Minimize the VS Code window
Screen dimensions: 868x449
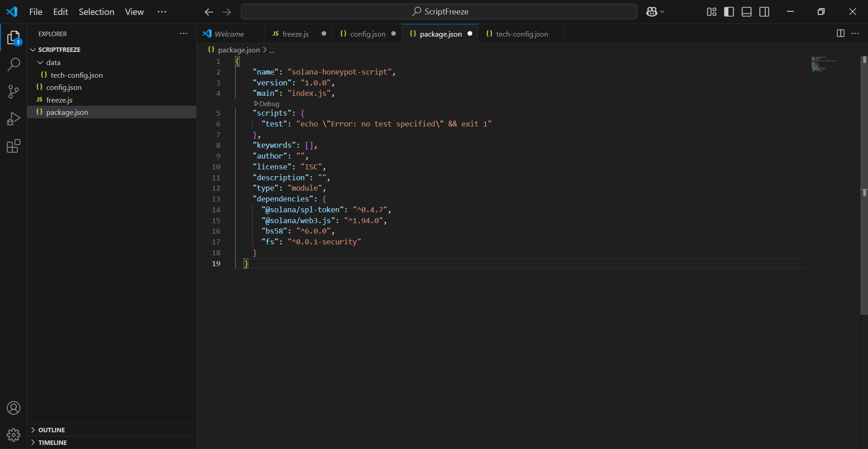pos(790,12)
